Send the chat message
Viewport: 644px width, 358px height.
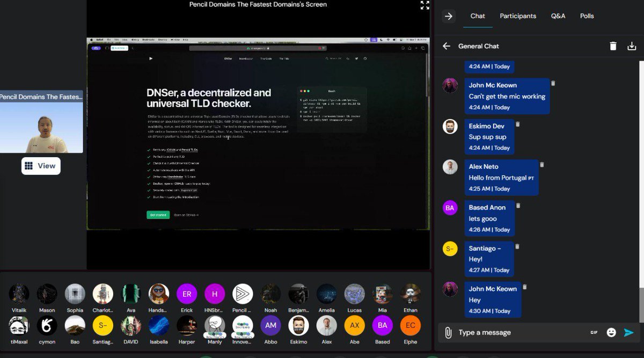[629, 332]
